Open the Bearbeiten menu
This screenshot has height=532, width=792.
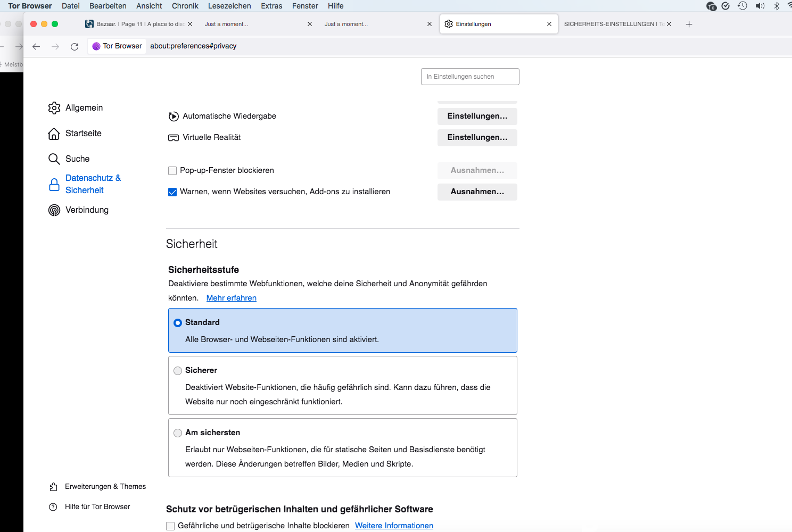pos(108,6)
